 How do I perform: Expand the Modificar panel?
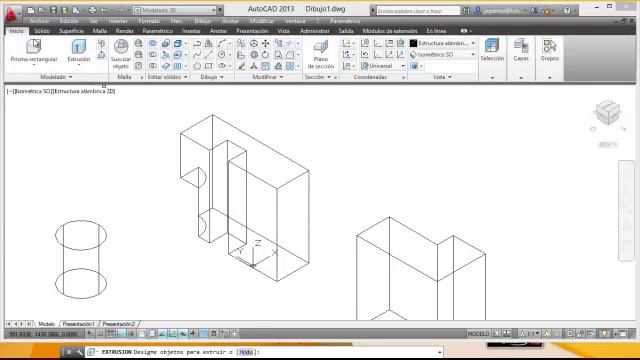(x=268, y=77)
